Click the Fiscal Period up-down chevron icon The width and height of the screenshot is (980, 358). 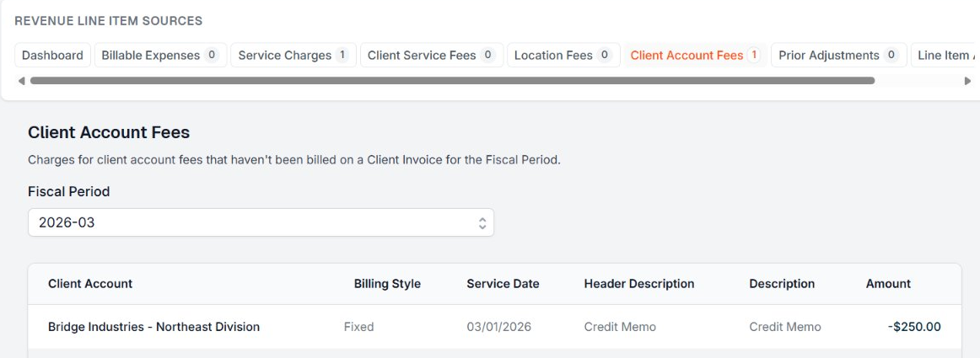(x=482, y=223)
